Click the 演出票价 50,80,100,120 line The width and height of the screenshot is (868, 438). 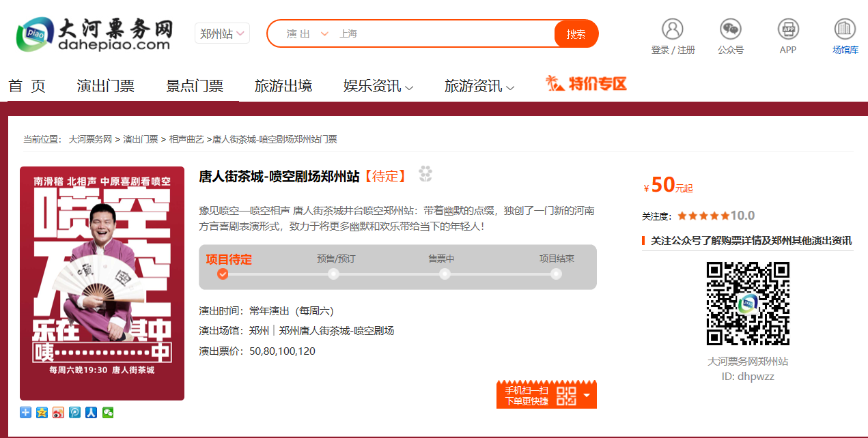[x=257, y=351]
